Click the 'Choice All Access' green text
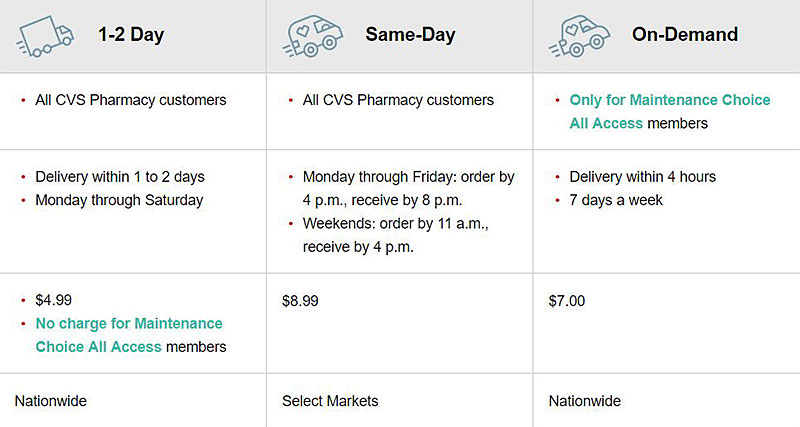The image size is (800, 427). 98,347
